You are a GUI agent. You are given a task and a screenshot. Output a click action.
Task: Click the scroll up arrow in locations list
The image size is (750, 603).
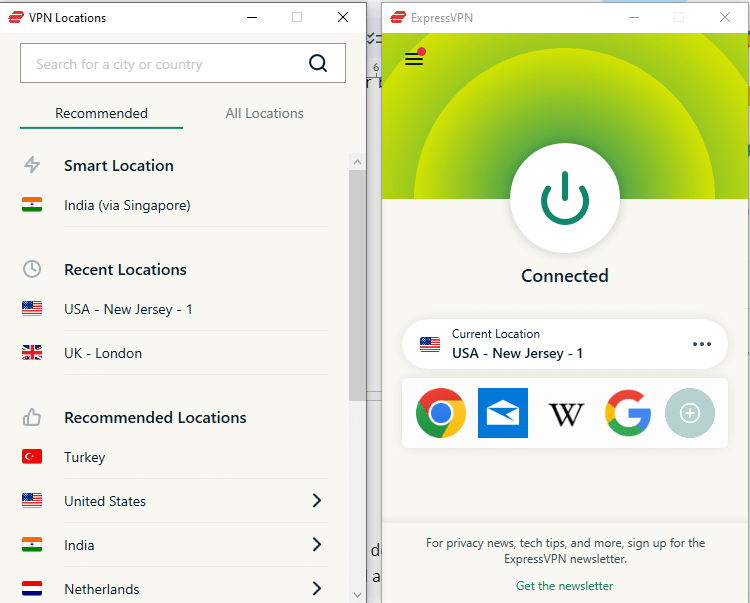pyautogui.click(x=357, y=162)
